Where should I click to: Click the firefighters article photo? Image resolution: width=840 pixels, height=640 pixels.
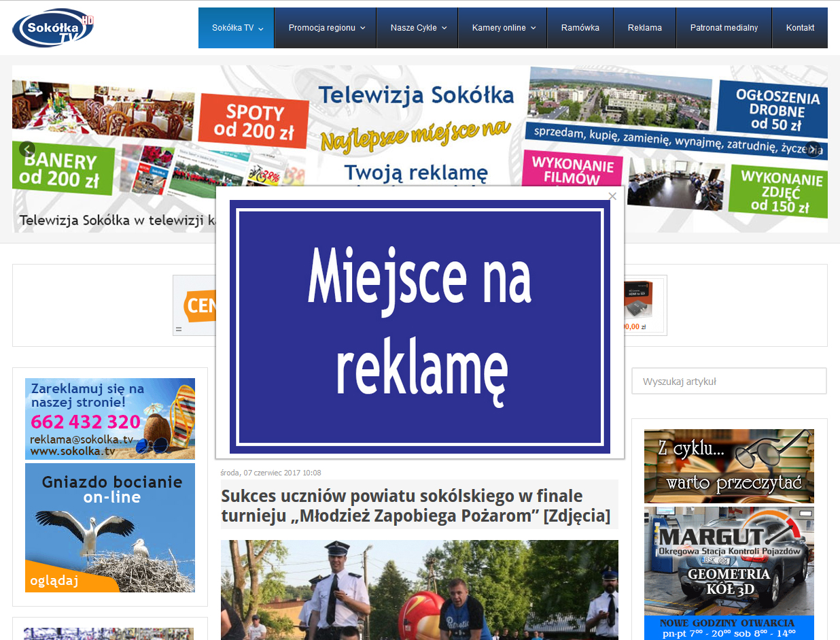tap(419, 590)
